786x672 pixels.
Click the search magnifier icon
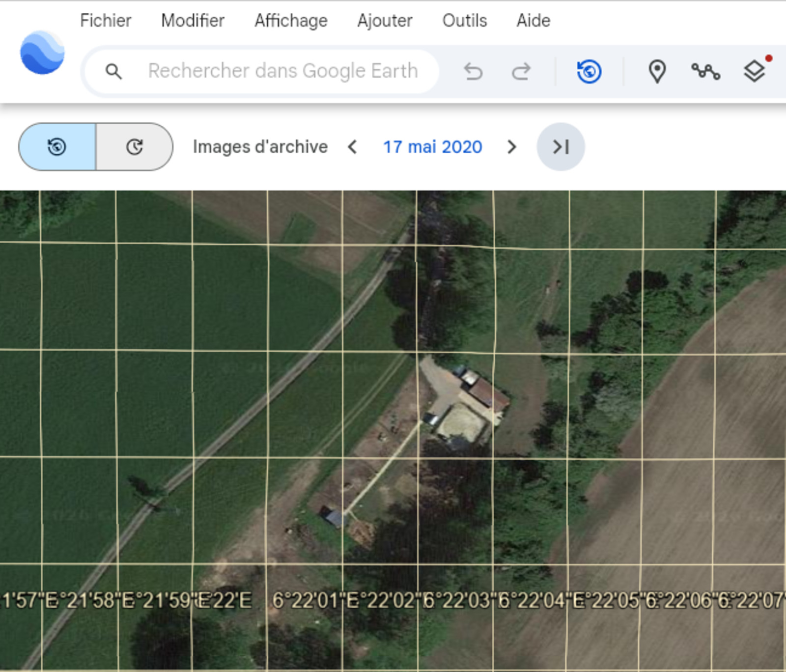(113, 71)
